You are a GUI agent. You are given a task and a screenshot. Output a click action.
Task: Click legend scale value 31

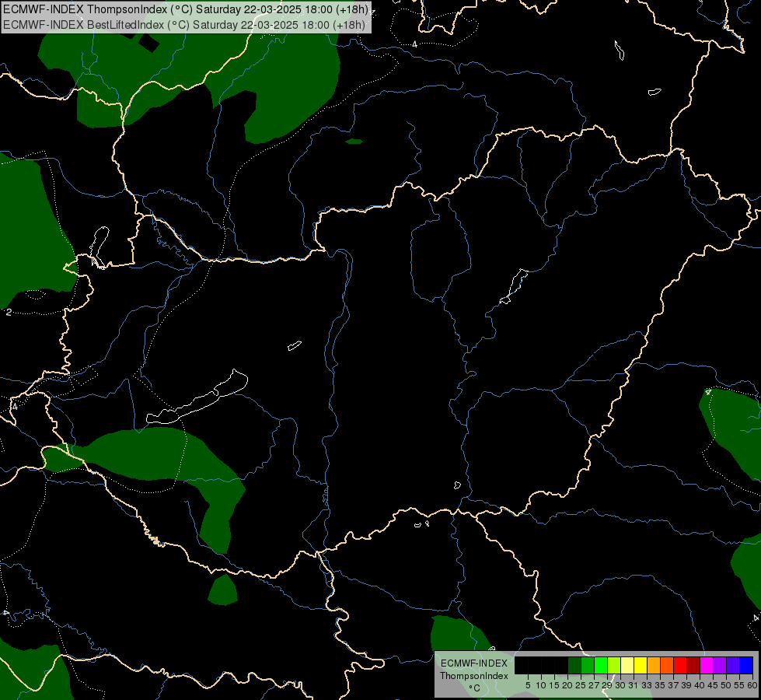coord(634,685)
